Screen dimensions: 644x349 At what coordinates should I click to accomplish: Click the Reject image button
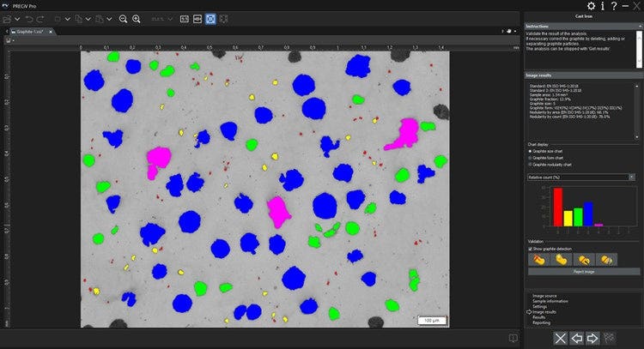tap(584, 272)
